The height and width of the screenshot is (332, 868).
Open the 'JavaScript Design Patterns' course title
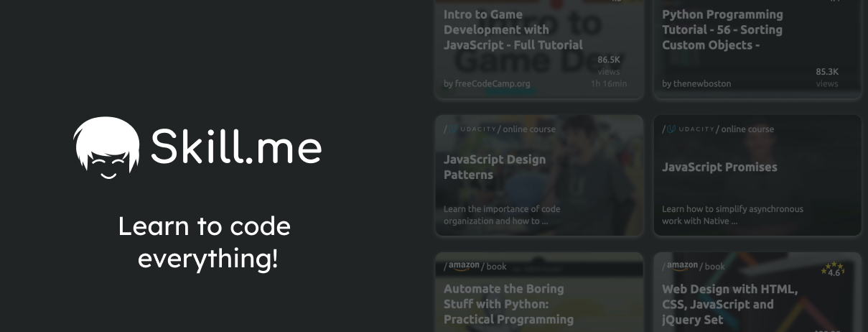495,167
